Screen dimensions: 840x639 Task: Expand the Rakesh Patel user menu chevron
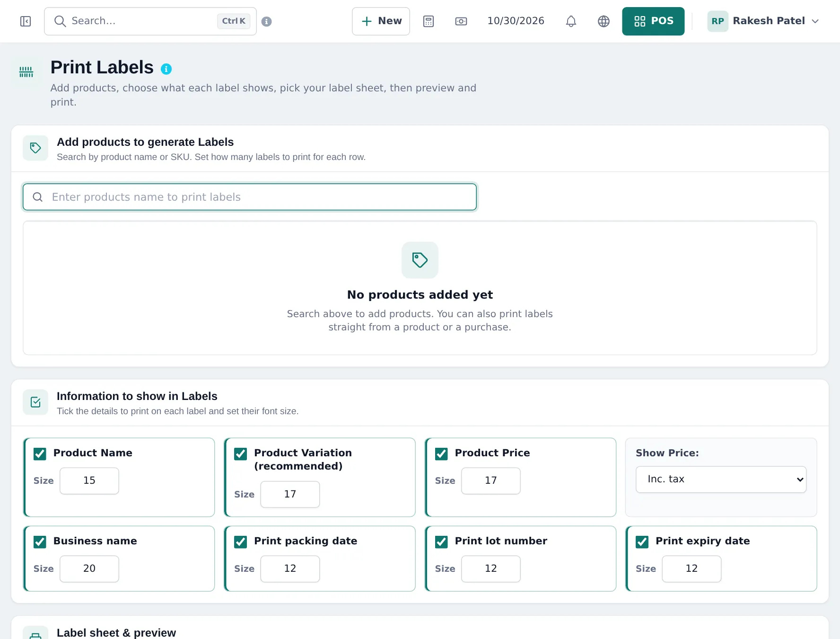tap(815, 21)
